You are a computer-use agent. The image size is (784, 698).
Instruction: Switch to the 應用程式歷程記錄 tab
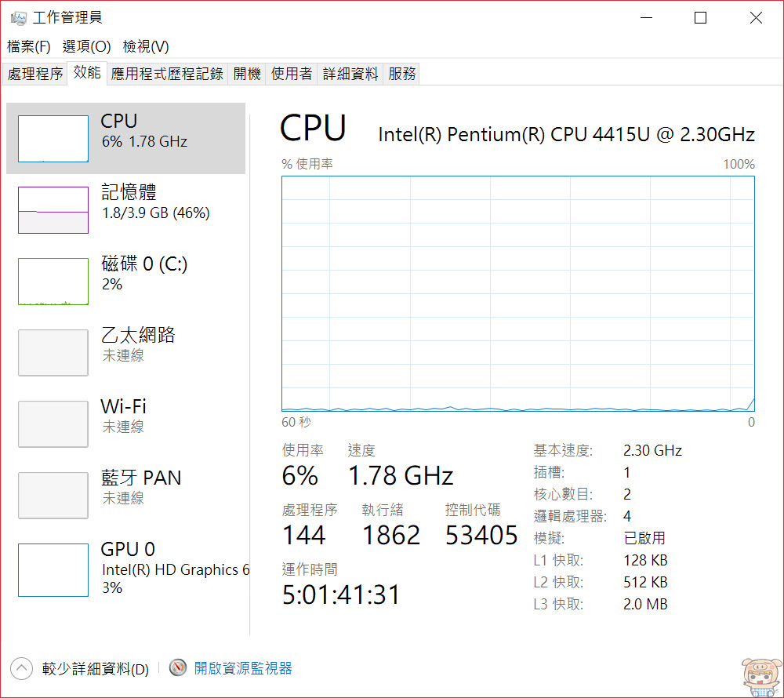click(167, 74)
